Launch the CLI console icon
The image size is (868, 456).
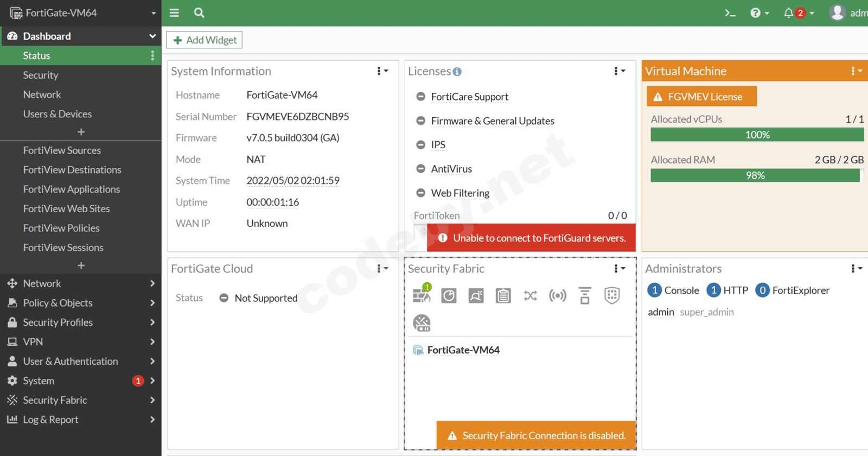tap(730, 12)
